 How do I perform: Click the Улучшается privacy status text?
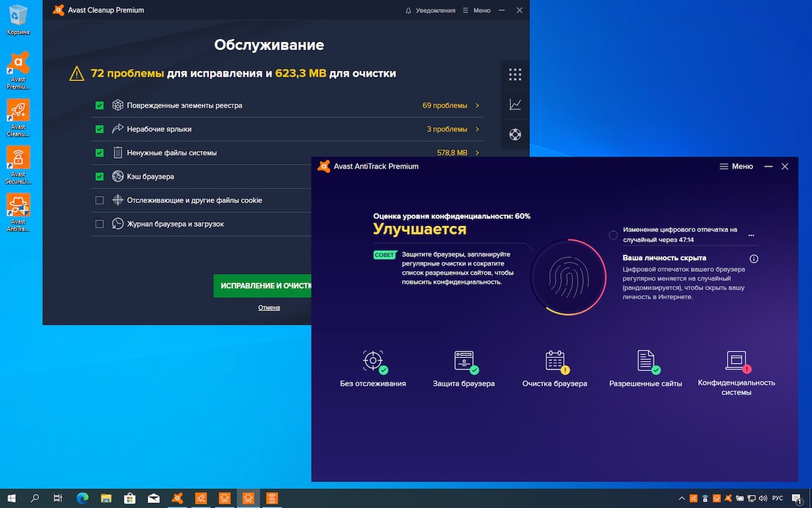(420, 229)
